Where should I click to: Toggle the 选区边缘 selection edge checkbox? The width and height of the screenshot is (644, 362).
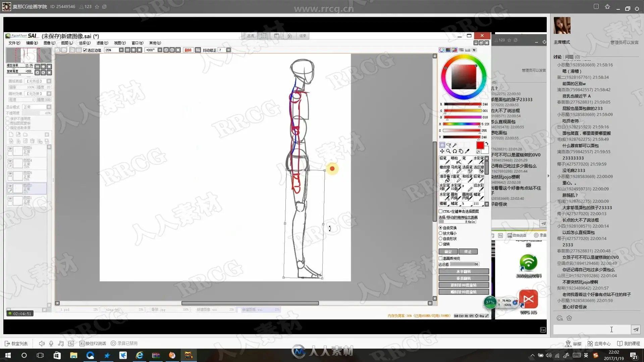coord(85,50)
